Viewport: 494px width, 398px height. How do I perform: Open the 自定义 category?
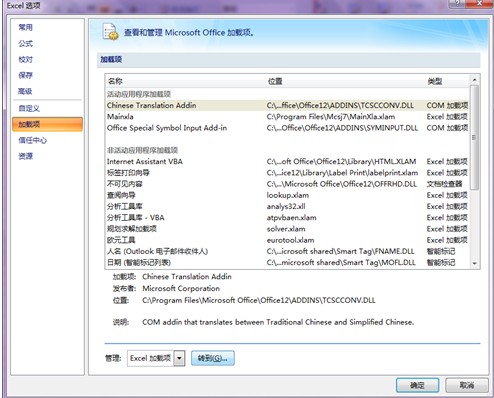[29, 108]
